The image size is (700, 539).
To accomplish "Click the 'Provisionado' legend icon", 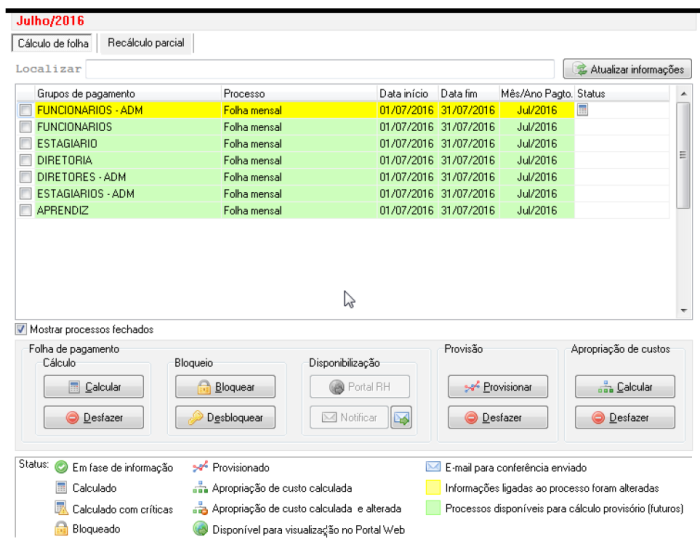I will click(x=199, y=467).
